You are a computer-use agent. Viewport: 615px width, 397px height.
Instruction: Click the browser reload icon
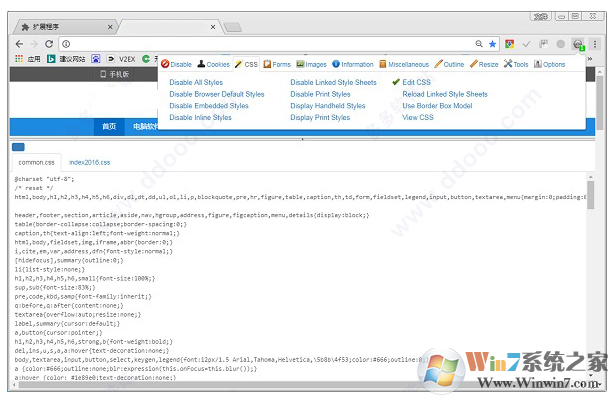tap(49, 44)
